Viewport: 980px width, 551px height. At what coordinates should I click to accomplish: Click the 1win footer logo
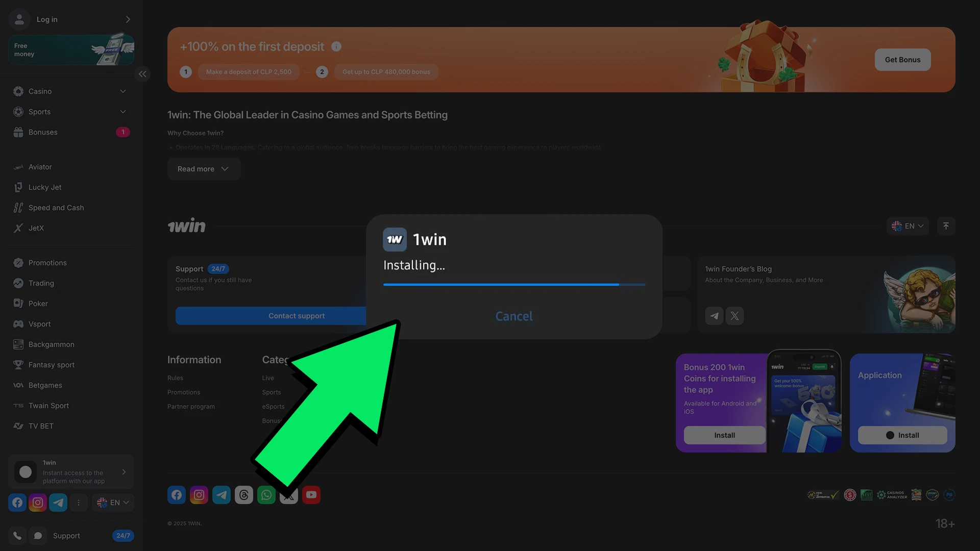[187, 226]
